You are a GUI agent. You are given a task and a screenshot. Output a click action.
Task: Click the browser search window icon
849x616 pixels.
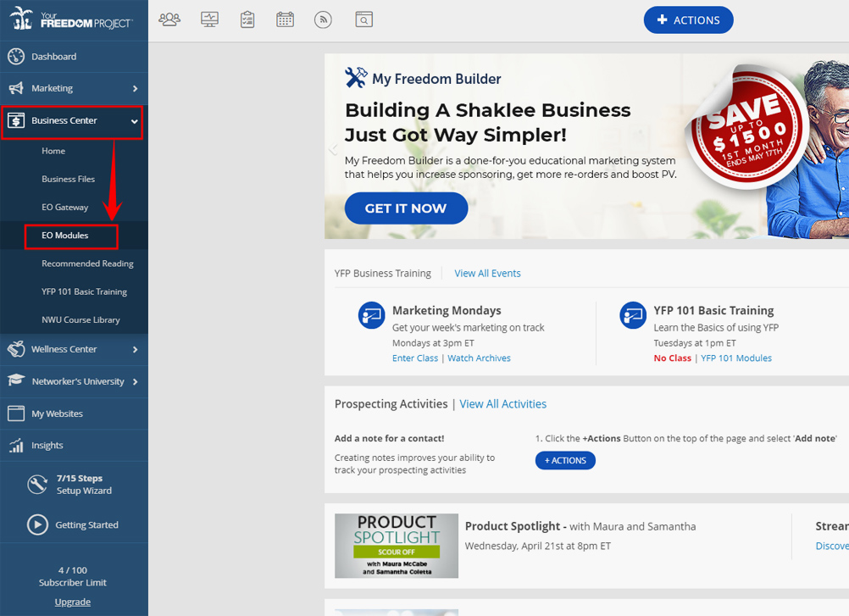tap(363, 20)
